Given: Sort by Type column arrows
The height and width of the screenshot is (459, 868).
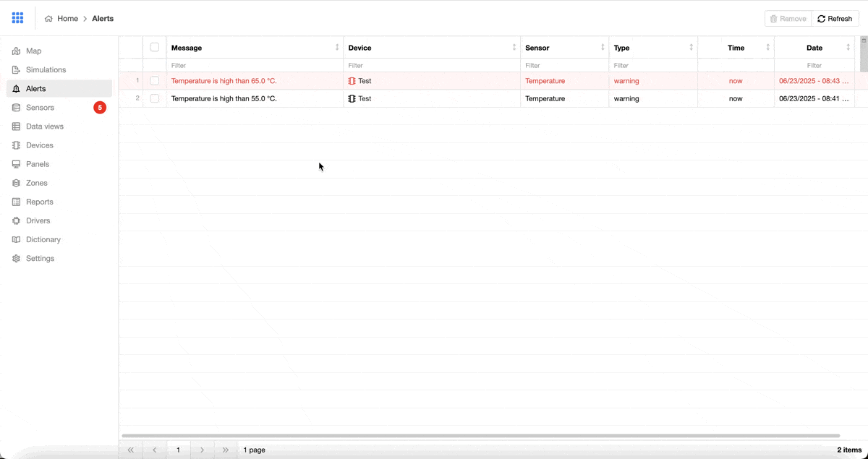Looking at the screenshot, I should (x=692, y=48).
